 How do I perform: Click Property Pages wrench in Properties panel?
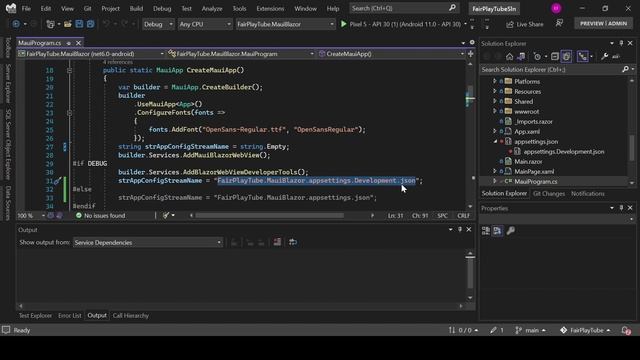click(510, 231)
